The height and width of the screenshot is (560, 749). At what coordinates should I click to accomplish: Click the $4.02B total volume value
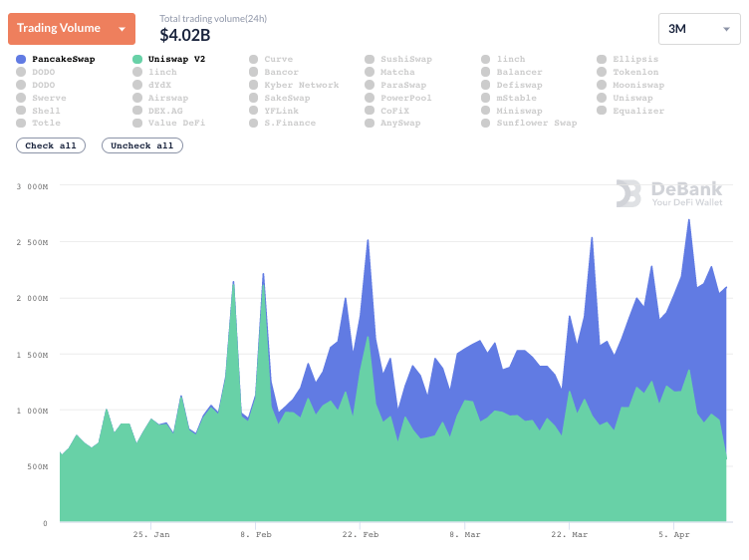coord(185,35)
